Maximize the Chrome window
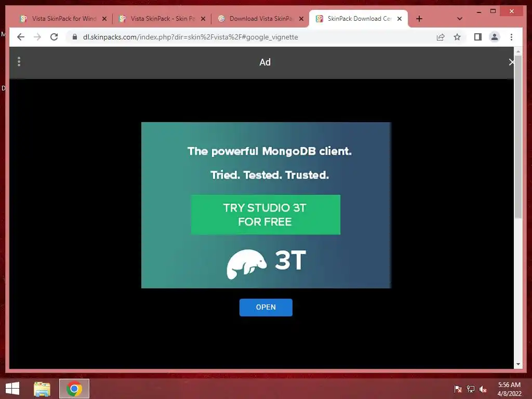This screenshot has width=532, height=399. coord(493,11)
